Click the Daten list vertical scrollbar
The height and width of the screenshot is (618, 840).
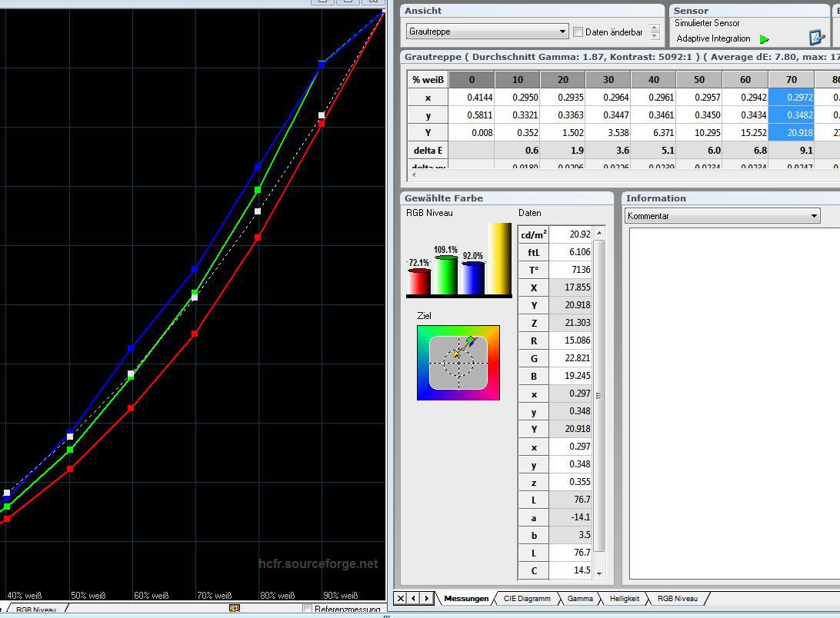point(599,395)
